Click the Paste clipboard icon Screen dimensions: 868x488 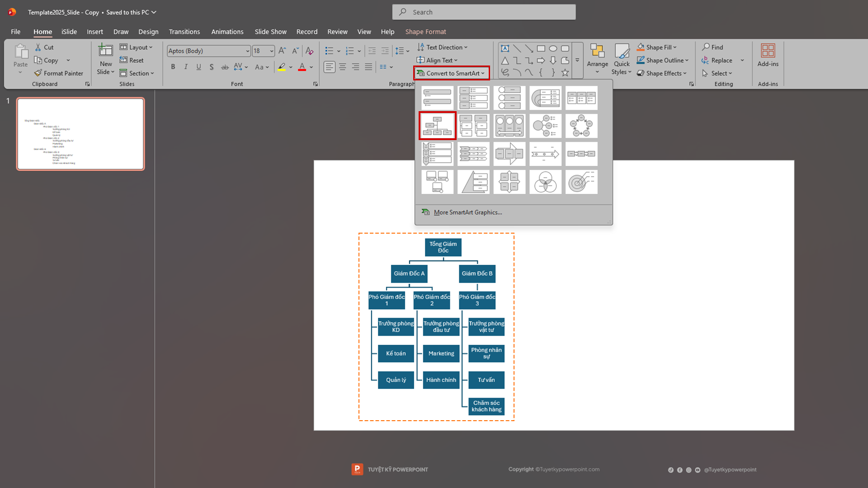(21, 51)
